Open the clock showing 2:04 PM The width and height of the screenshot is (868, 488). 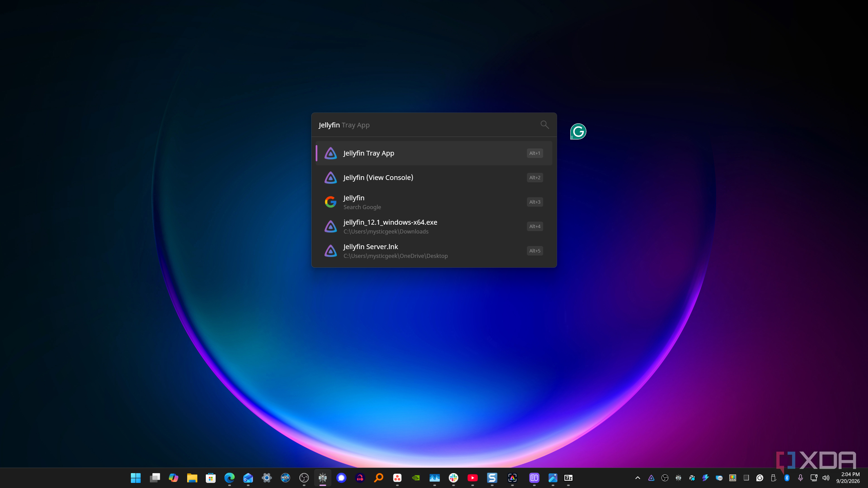(848, 478)
